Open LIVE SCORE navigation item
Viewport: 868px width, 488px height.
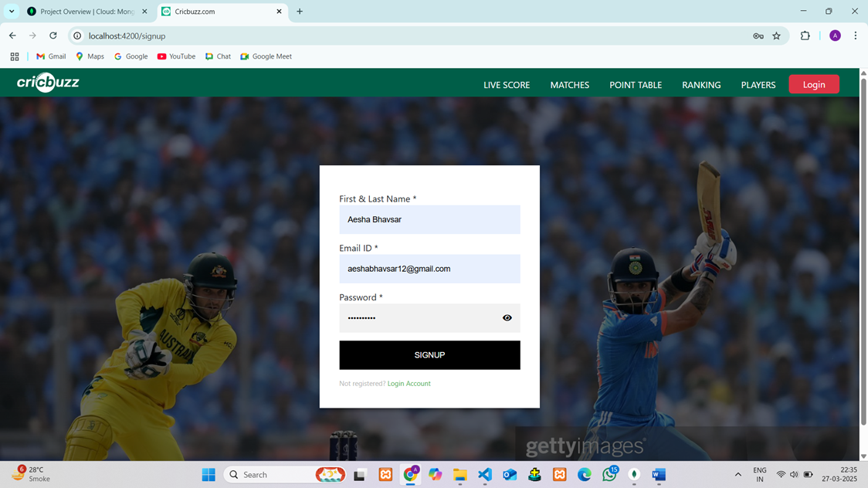pyautogui.click(x=507, y=85)
